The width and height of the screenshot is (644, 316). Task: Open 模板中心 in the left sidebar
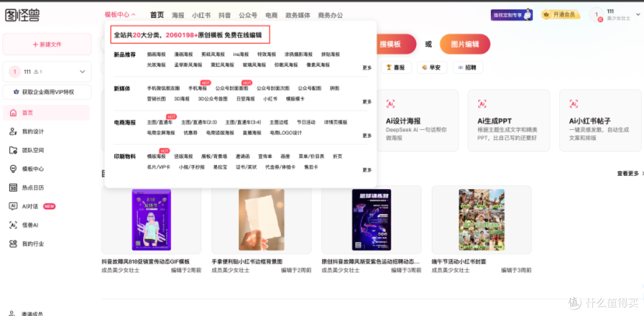click(33, 169)
